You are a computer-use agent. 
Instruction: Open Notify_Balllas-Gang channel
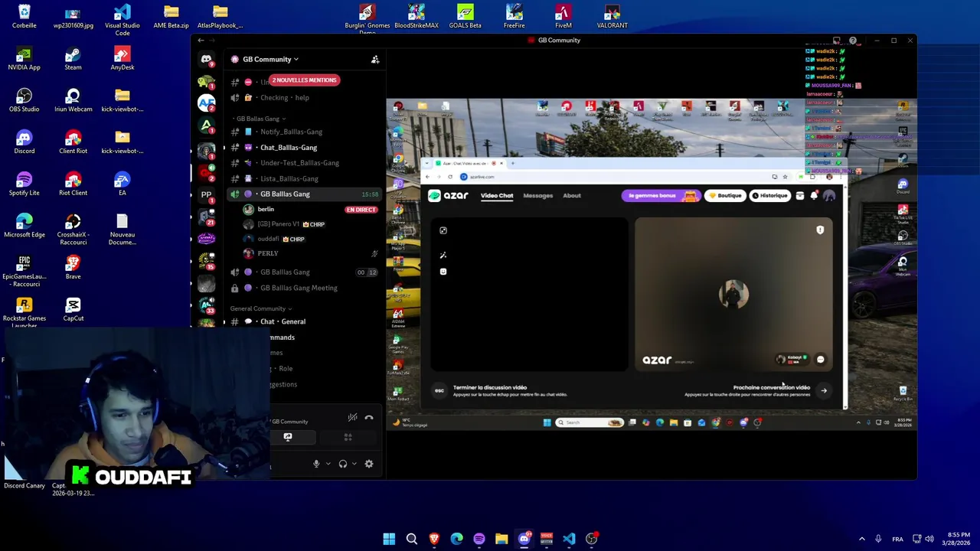(x=305, y=132)
